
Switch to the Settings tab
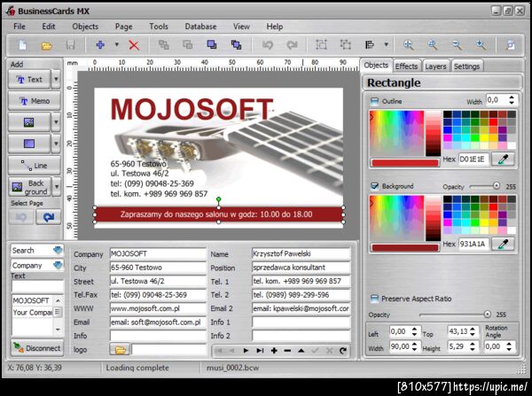(x=467, y=66)
